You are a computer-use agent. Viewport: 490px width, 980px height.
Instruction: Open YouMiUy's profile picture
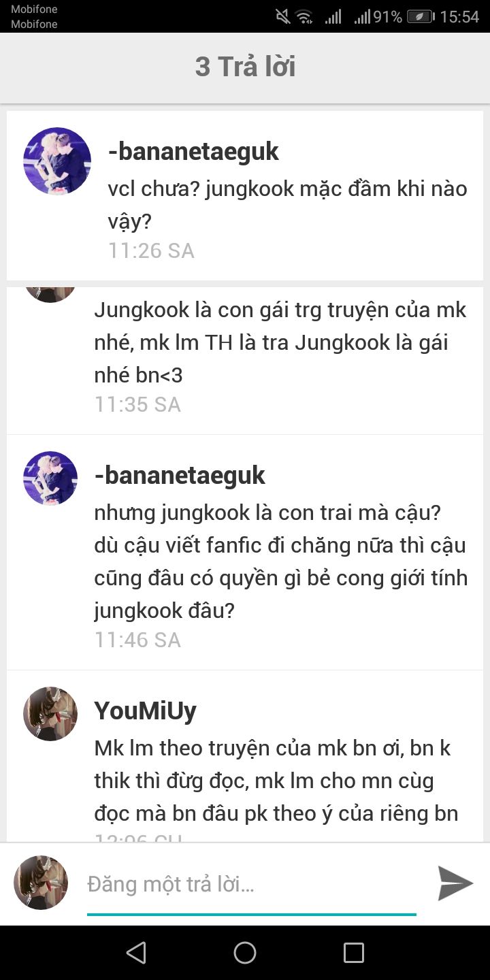50,714
